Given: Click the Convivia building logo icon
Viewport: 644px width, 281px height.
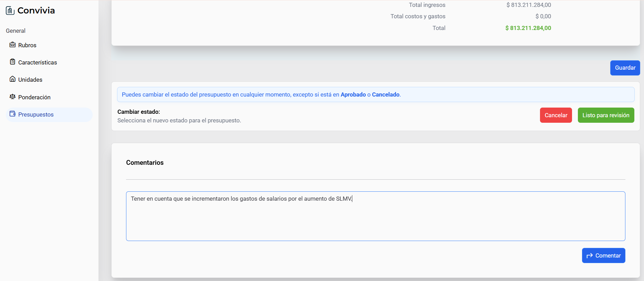Looking at the screenshot, I should point(10,11).
